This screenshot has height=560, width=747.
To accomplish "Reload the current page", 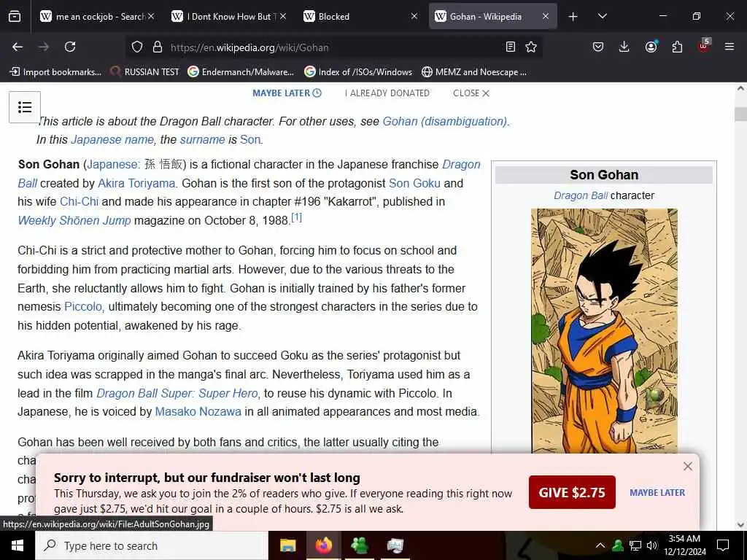I will (70, 47).
